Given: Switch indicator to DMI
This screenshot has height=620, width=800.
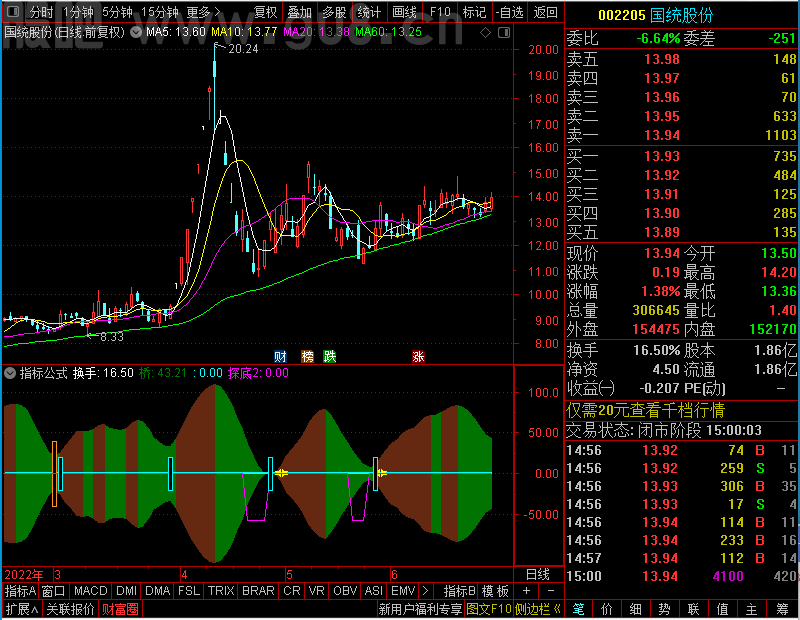Looking at the screenshot, I should pos(126,591).
